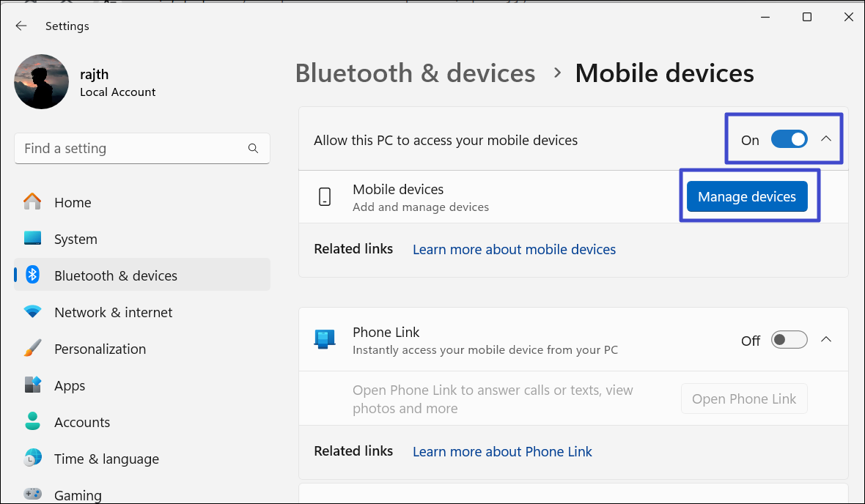Open System via its monitor icon
This screenshot has height=504, width=865.
[32, 239]
